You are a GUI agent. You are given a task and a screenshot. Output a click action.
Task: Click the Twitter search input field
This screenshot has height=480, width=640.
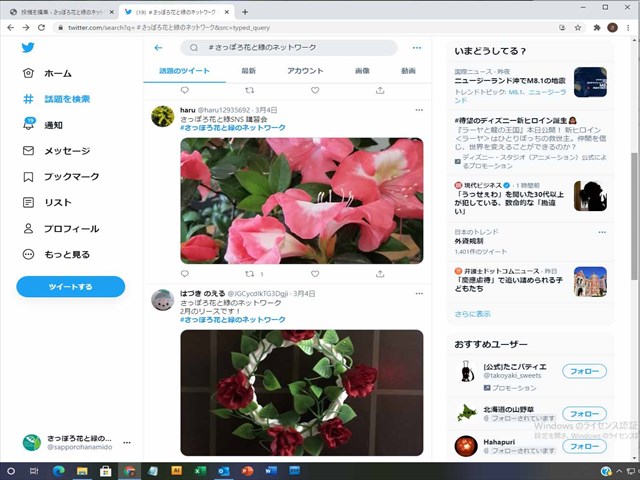300,47
